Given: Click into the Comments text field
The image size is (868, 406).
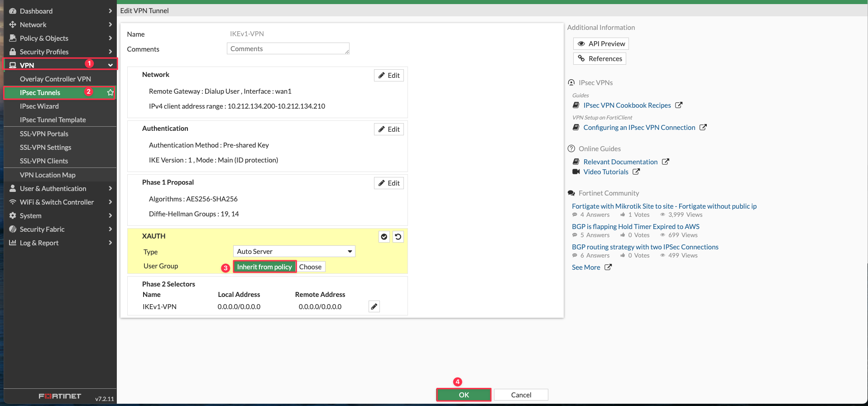Looking at the screenshot, I should [288, 48].
